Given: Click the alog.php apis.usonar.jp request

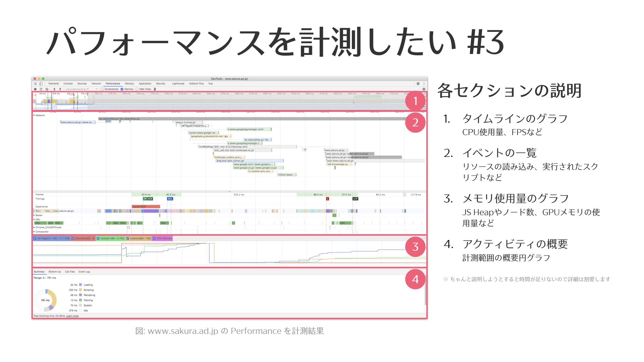Looking at the screenshot, I should pyautogui.click(x=250, y=161).
